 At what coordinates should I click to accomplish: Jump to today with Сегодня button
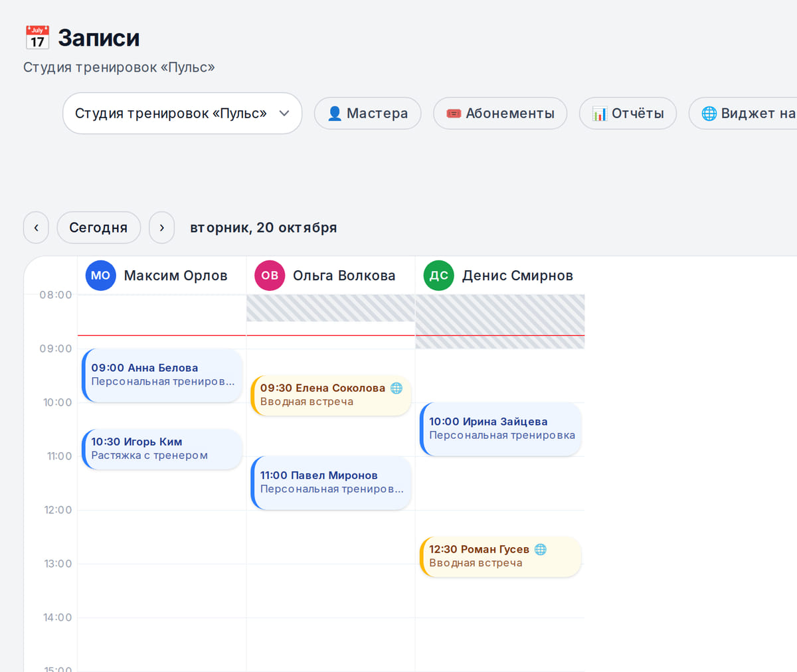[98, 228]
